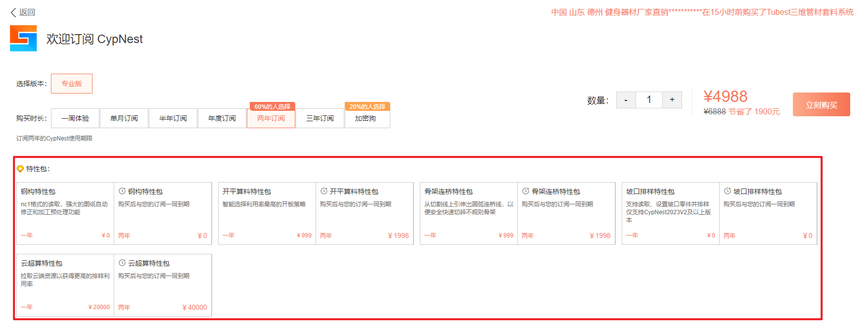868x330 pixels.
Task: Click the crossed-out ¥6888 original price
Action: click(715, 112)
